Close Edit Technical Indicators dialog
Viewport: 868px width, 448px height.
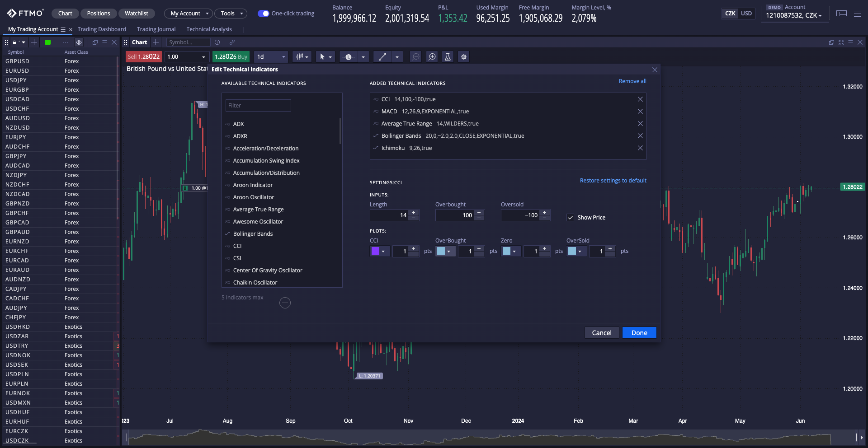point(655,70)
